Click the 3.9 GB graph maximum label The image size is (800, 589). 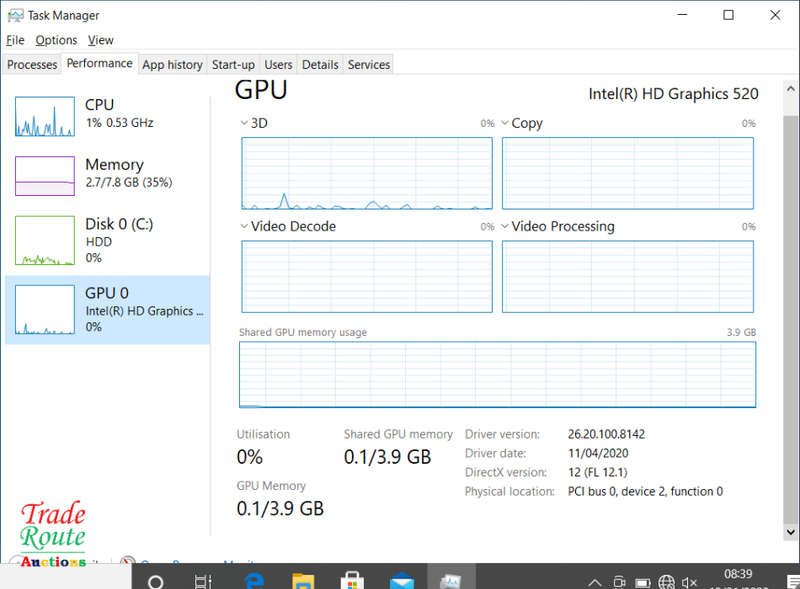pyautogui.click(x=741, y=332)
